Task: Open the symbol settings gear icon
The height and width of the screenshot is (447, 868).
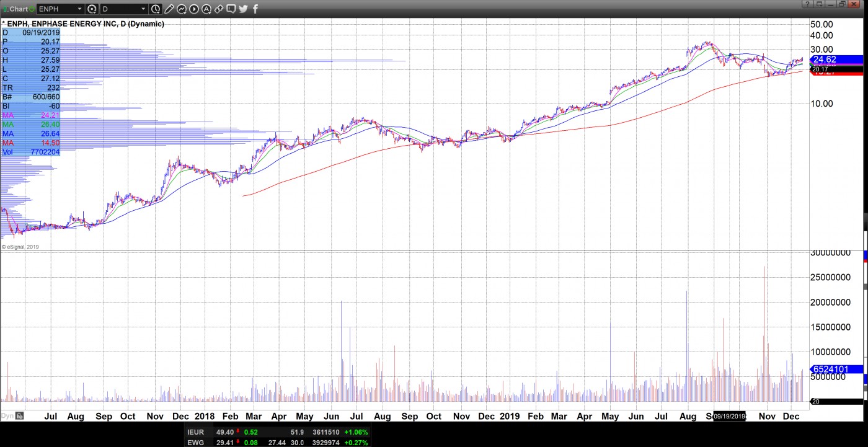Action: coord(92,9)
